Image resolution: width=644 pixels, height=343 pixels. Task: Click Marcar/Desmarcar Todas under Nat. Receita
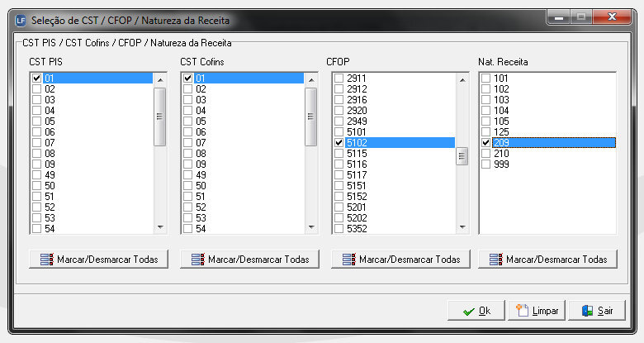(548, 259)
